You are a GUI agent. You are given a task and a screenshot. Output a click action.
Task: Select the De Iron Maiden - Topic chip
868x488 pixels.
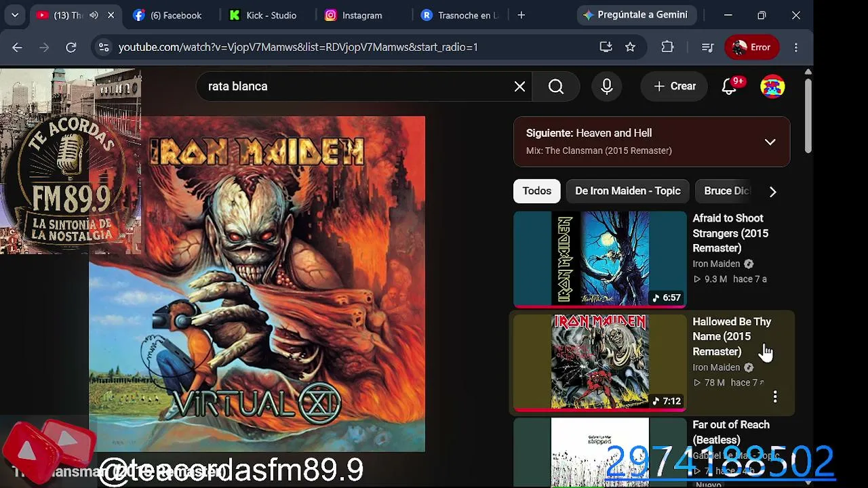click(x=628, y=191)
